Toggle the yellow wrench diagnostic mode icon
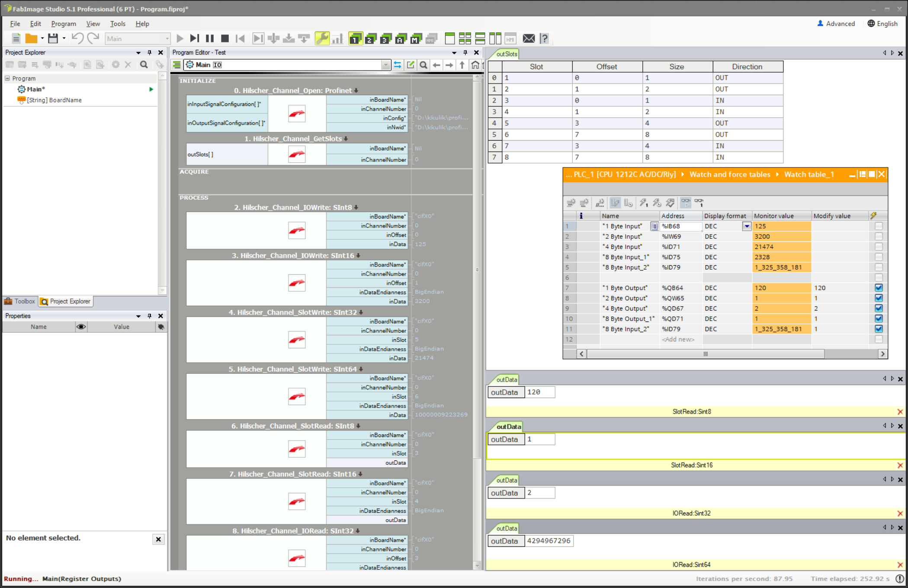The height and width of the screenshot is (588, 908). pos(322,39)
